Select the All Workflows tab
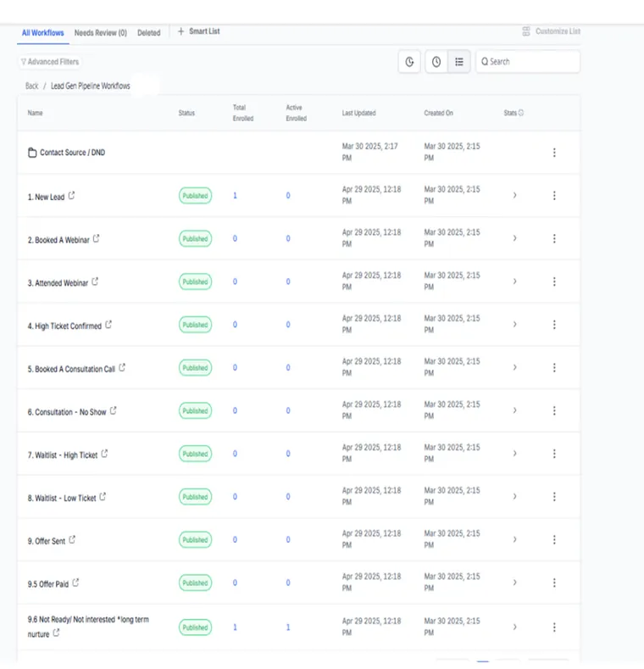 (x=42, y=33)
